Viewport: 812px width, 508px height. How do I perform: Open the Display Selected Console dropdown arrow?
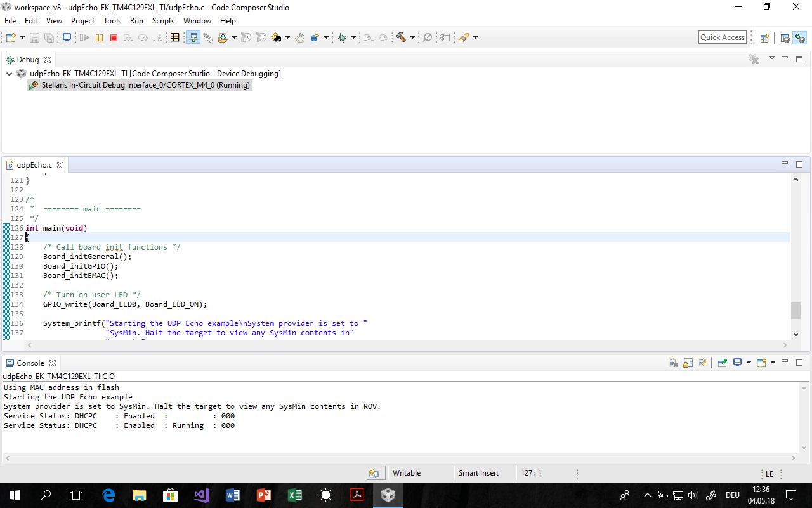pos(749,363)
